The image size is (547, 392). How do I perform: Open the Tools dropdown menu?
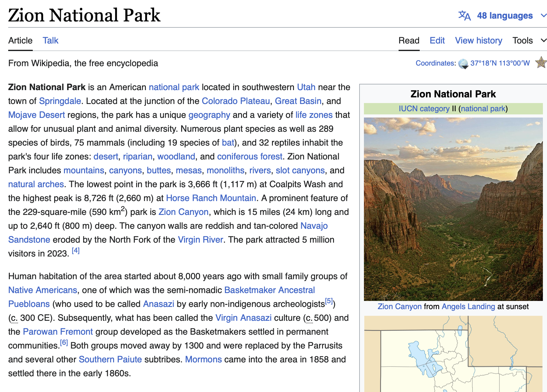click(529, 40)
